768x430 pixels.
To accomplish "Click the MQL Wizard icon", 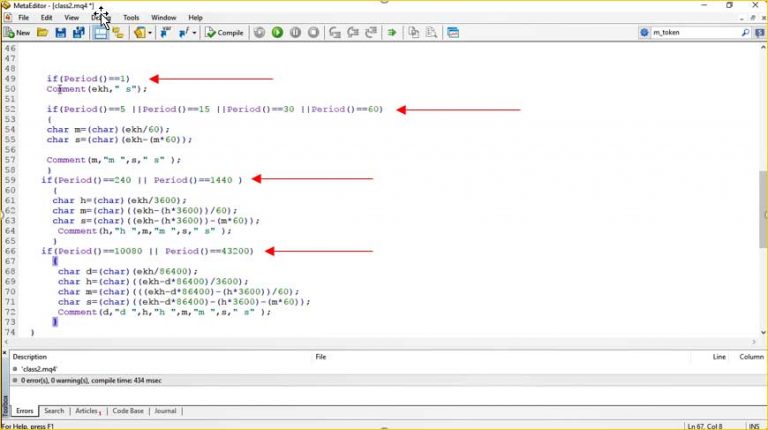I will coord(140,33).
